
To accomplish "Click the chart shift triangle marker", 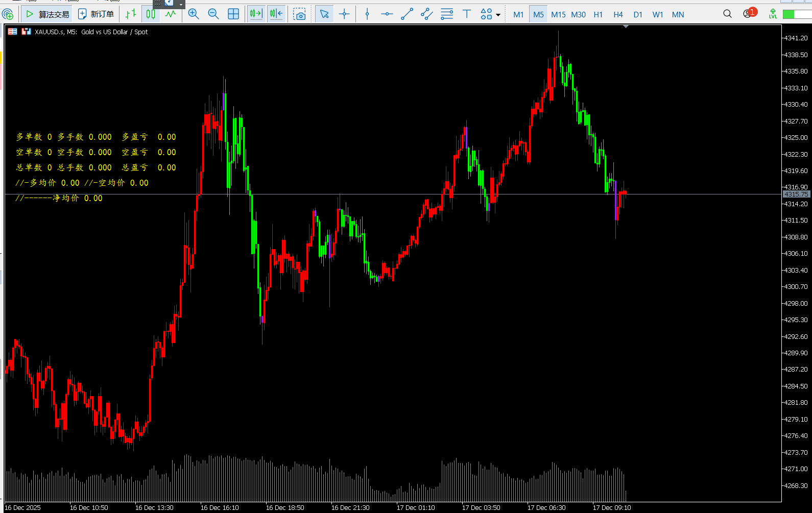I will [x=626, y=27].
